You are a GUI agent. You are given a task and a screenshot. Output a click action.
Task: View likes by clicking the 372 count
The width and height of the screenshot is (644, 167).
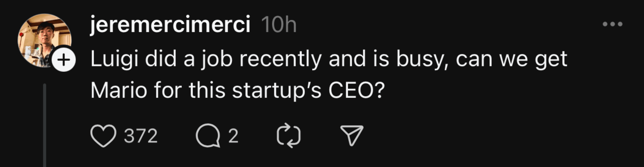point(141,136)
